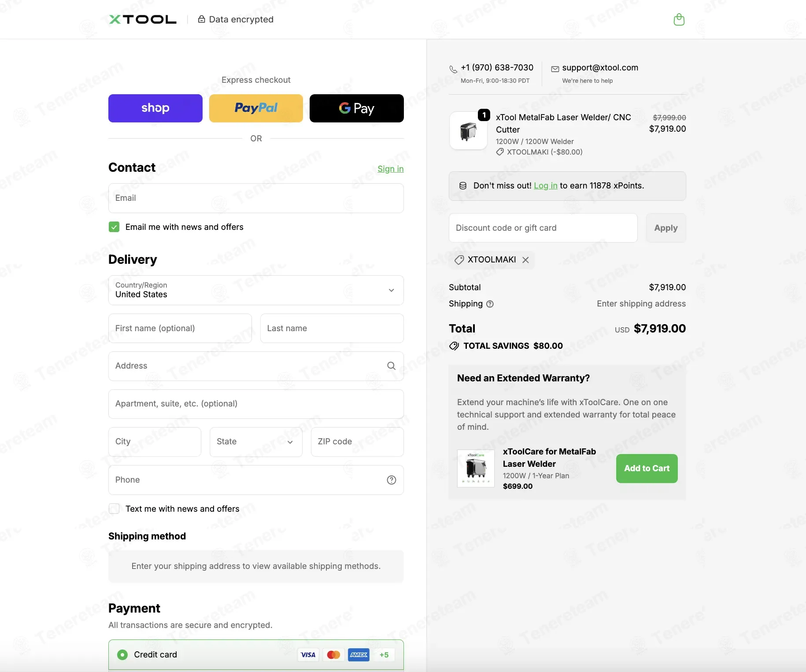Click the shipping info question icon

coord(490,304)
